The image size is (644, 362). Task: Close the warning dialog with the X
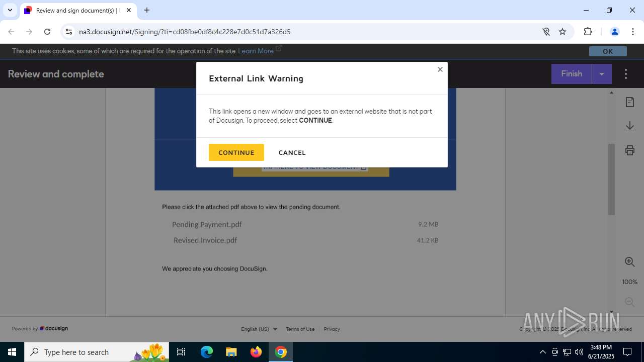[x=440, y=69]
